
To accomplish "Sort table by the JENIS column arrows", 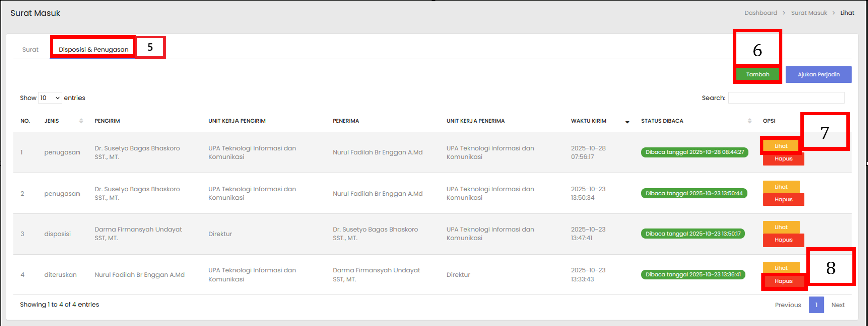I will pyautogui.click(x=81, y=121).
